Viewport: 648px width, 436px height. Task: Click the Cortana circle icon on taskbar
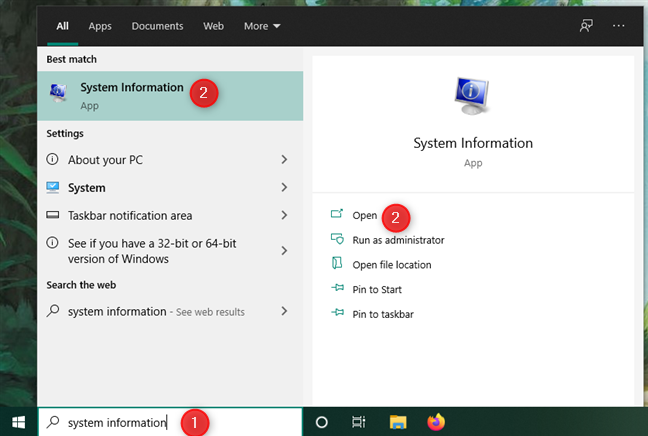click(x=322, y=422)
